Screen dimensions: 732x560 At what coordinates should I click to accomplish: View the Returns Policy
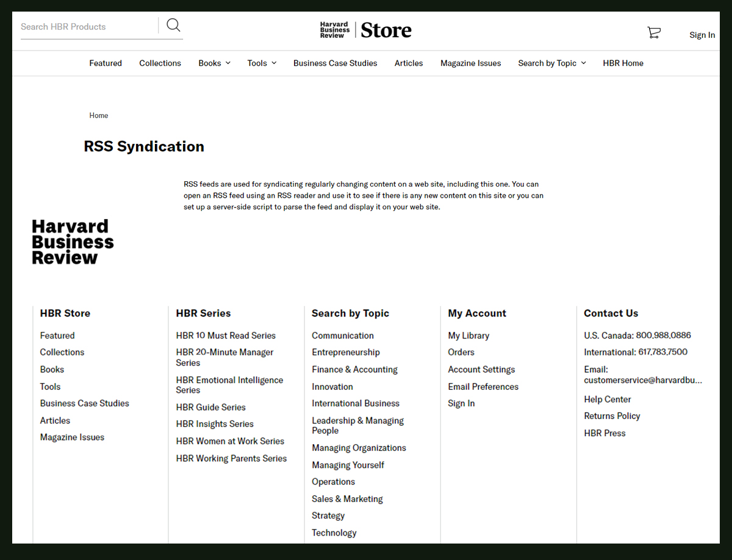612,415
